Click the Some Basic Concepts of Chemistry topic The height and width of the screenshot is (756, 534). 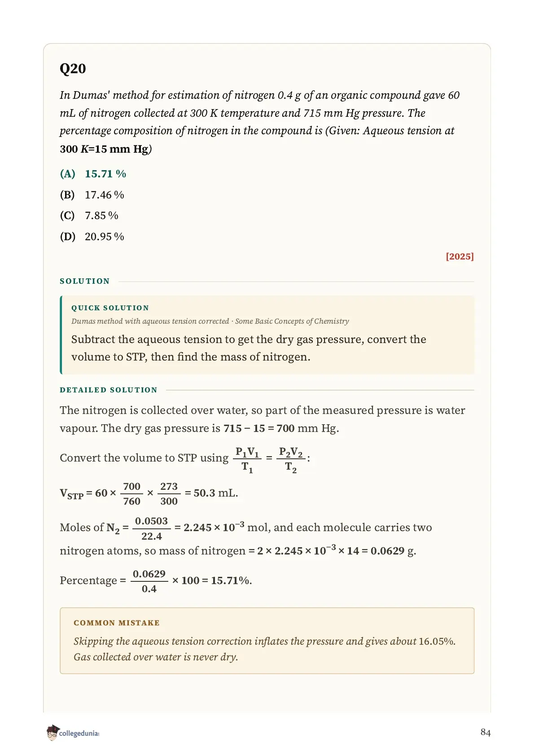pyautogui.click(x=292, y=321)
